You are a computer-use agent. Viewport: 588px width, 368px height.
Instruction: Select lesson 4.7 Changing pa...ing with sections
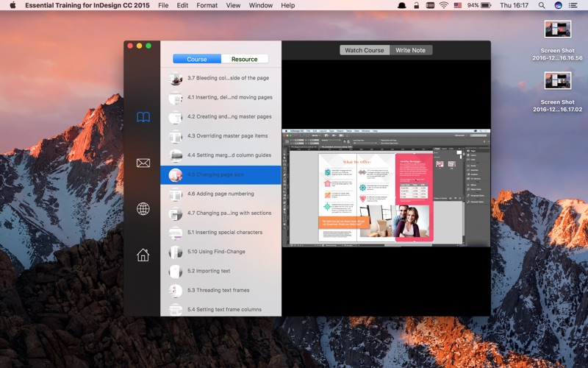tap(221, 213)
